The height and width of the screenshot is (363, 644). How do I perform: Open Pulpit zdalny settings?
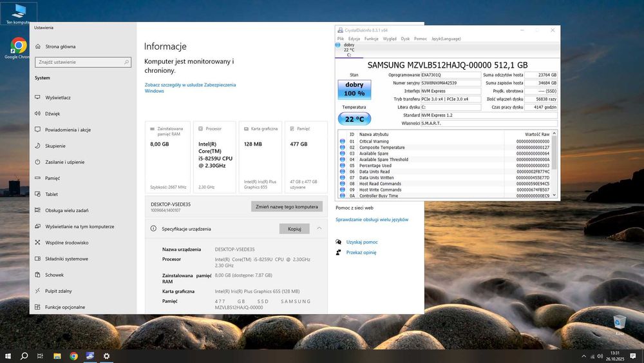click(x=53, y=291)
